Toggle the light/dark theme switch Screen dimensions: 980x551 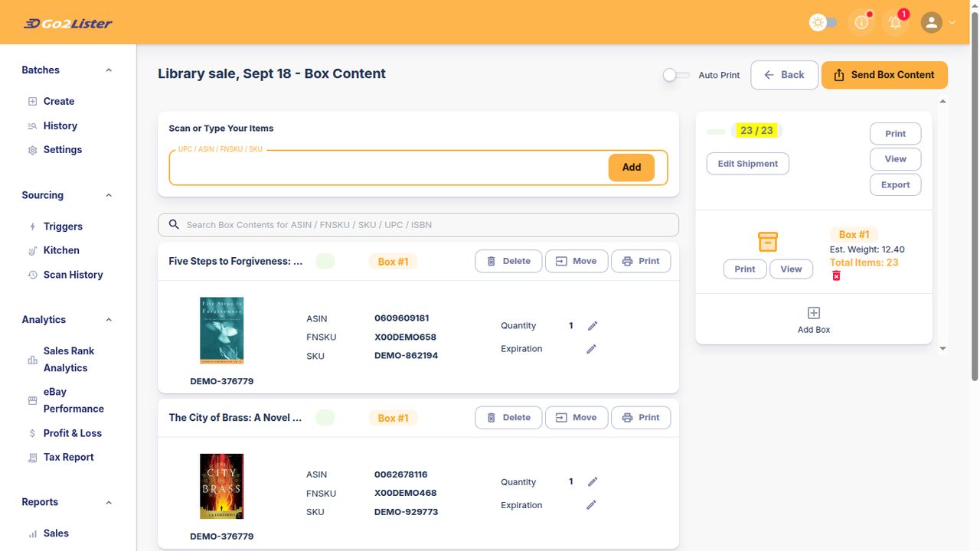823,23
